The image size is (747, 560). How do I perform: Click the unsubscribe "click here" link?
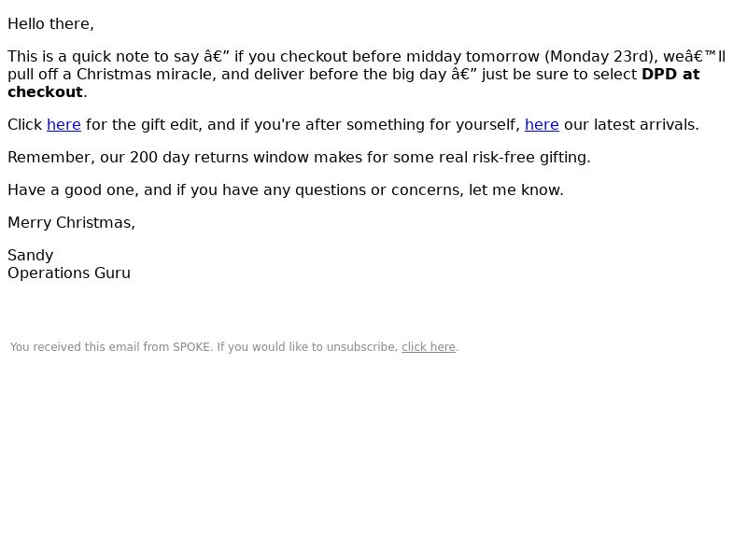tap(429, 347)
